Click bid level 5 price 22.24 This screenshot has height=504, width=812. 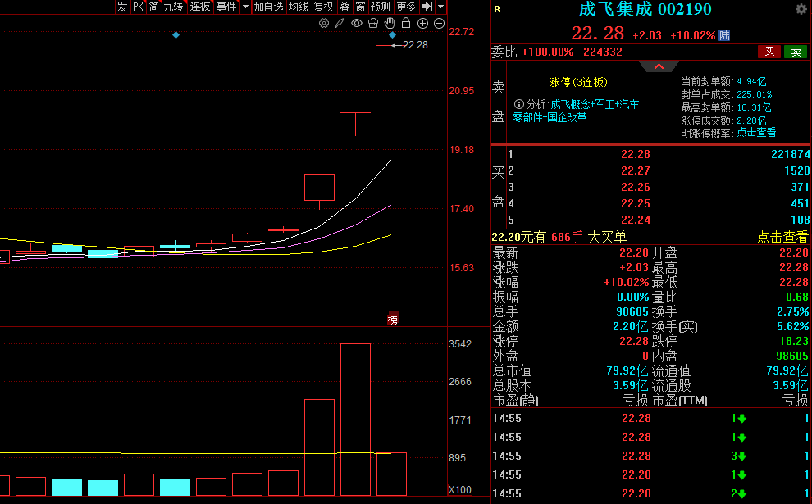pyautogui.click(x=636, y=220)
